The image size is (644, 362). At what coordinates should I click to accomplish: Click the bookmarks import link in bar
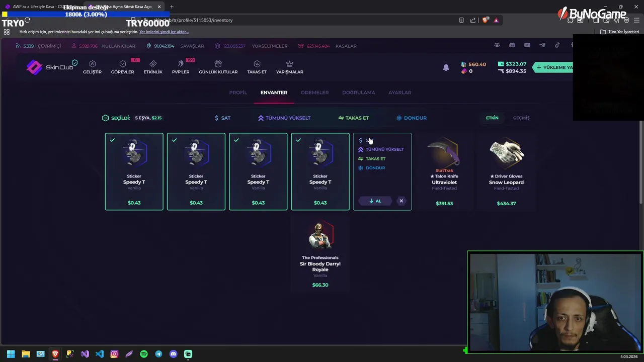tap(164, 32)
